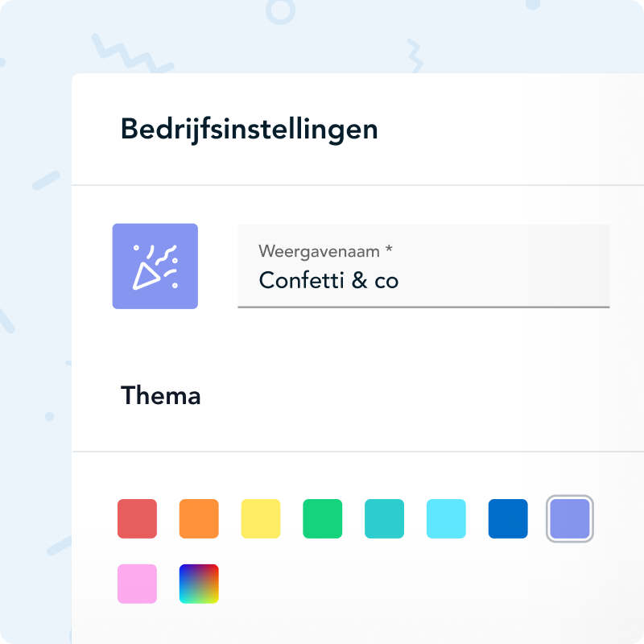Pick the yellow theme swatch

pyautogui.click(x=260, y=518)
